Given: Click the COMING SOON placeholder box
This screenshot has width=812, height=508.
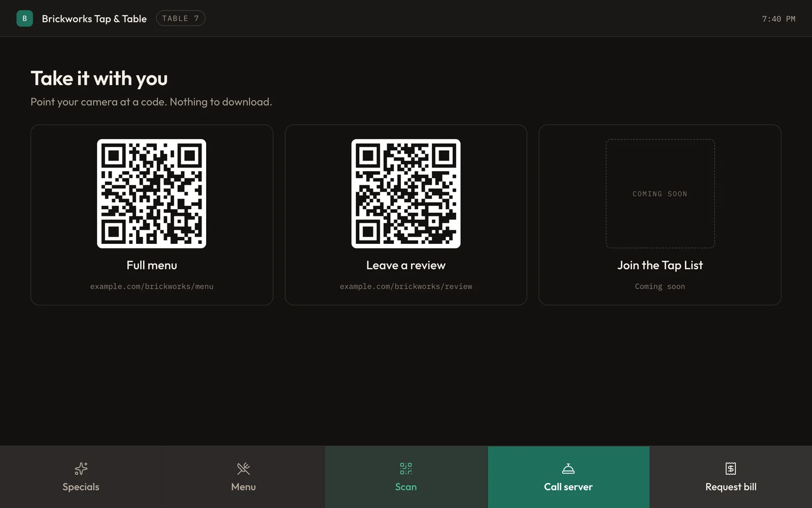Looking at the screenshot, I should [x=660, y=194].
